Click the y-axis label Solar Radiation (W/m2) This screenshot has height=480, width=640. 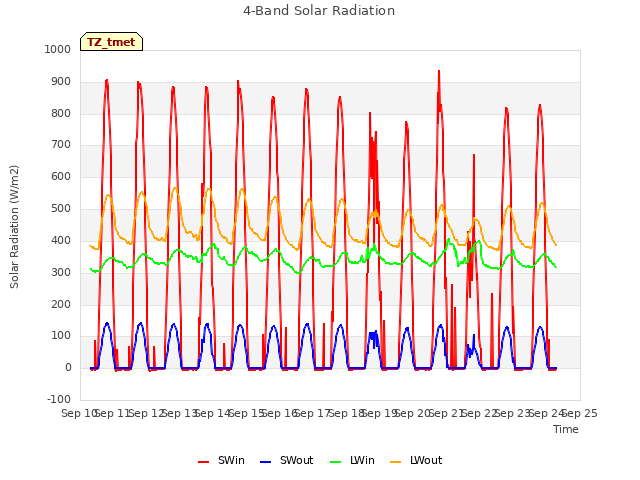pos(14,227)
